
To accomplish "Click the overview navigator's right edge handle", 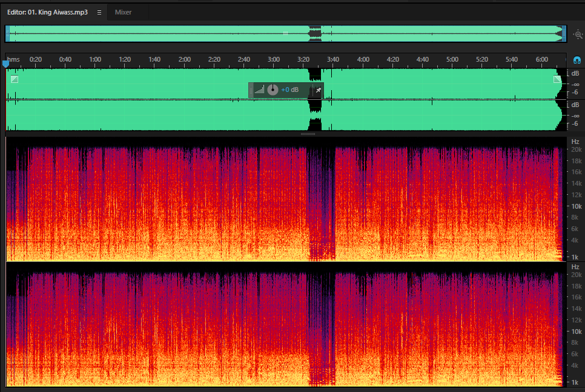I will (x=564, y=34).
